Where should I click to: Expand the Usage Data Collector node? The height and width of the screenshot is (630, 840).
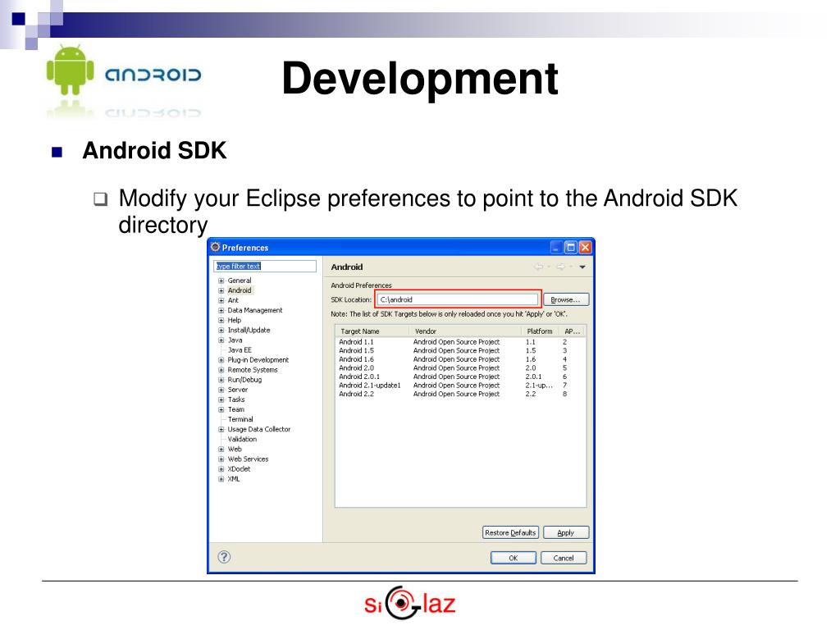pos(221,430)
